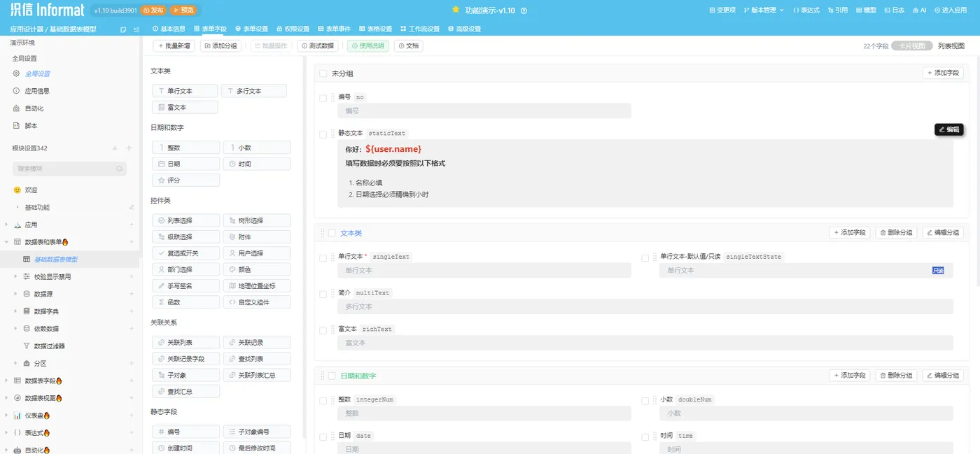Expand the 仪表盘 tree node

click(6, 416)
